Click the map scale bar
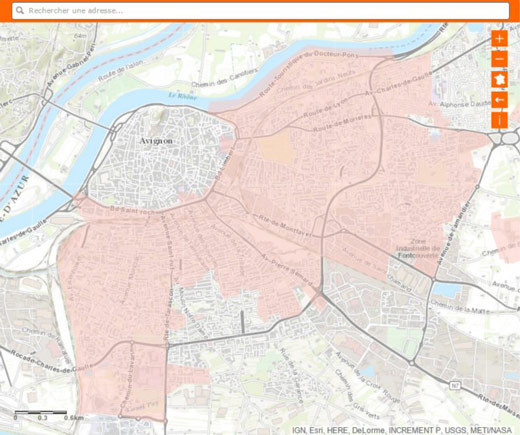The width and height of the screenshot is (520, 435). (x=41, y=415)
